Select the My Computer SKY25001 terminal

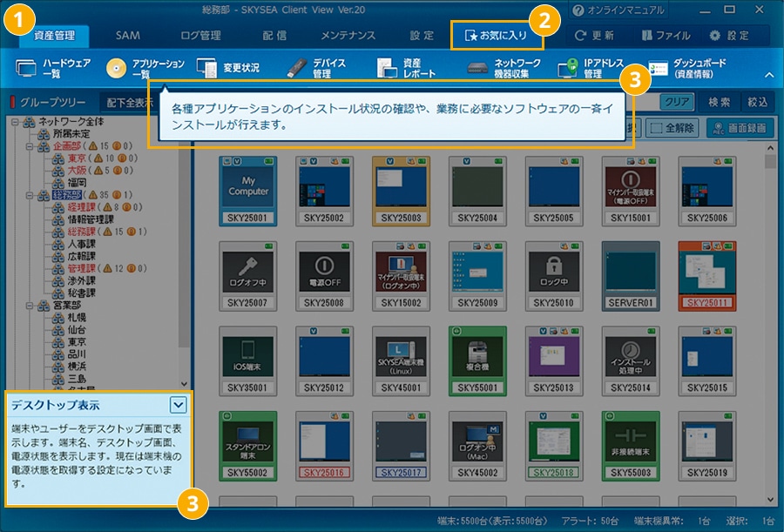[x=248, y=191]
